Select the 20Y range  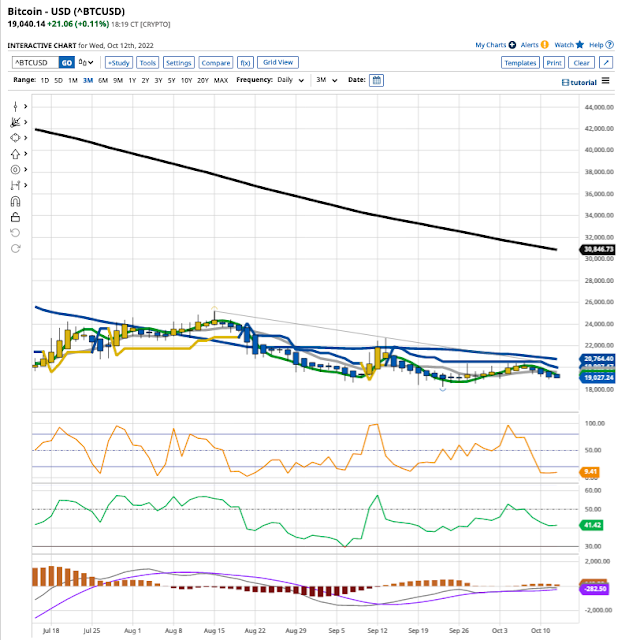(x=203, y=80)
